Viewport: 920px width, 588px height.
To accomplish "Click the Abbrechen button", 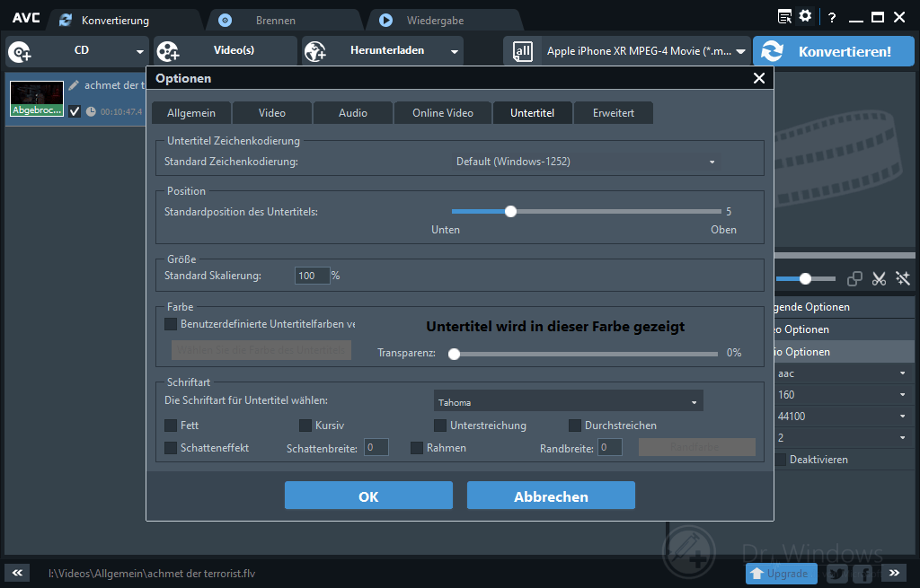I will point(551,496).
